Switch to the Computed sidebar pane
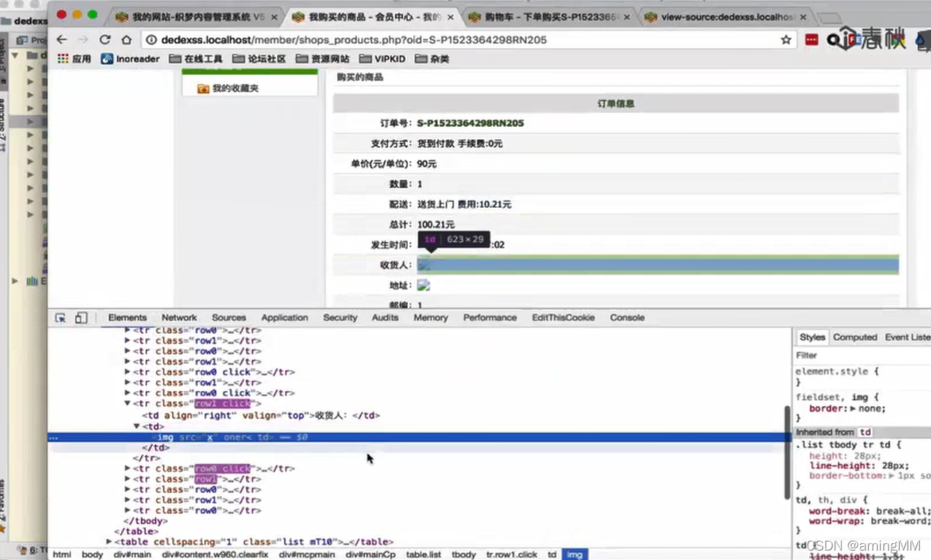931x560 pixels. click(855, 337)
